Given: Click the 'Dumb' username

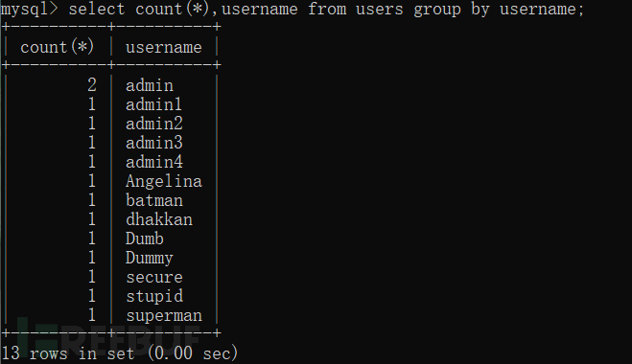Looking at the screenshot, I should click(145, 239).
